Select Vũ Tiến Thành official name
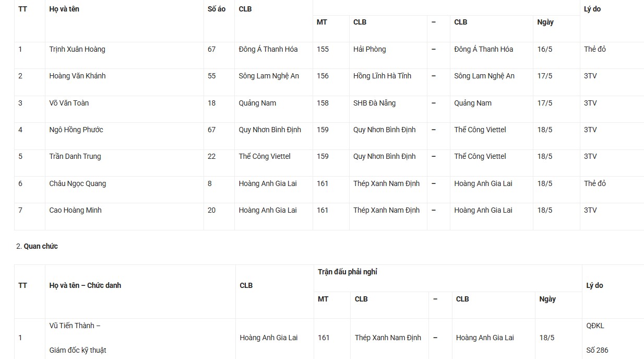Screen dimensions: 644x359 click(x=75, y=326)
